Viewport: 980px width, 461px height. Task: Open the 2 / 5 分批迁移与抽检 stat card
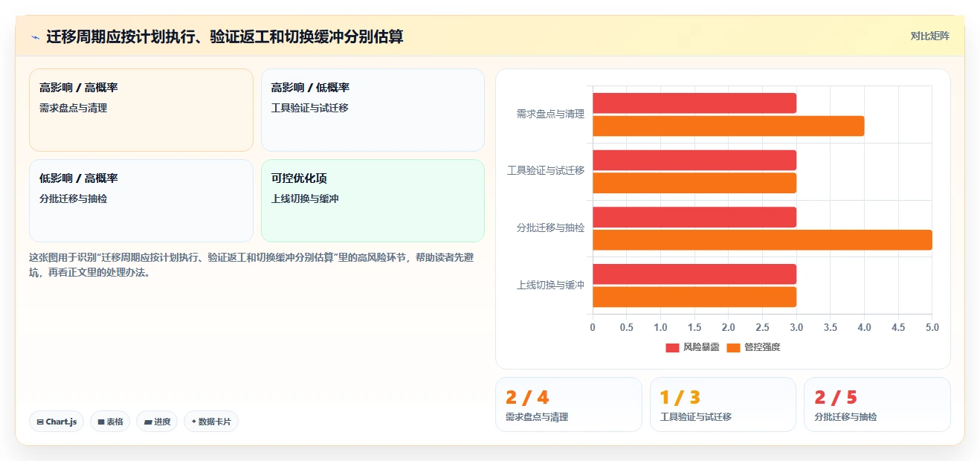click(x=877, y=404)
